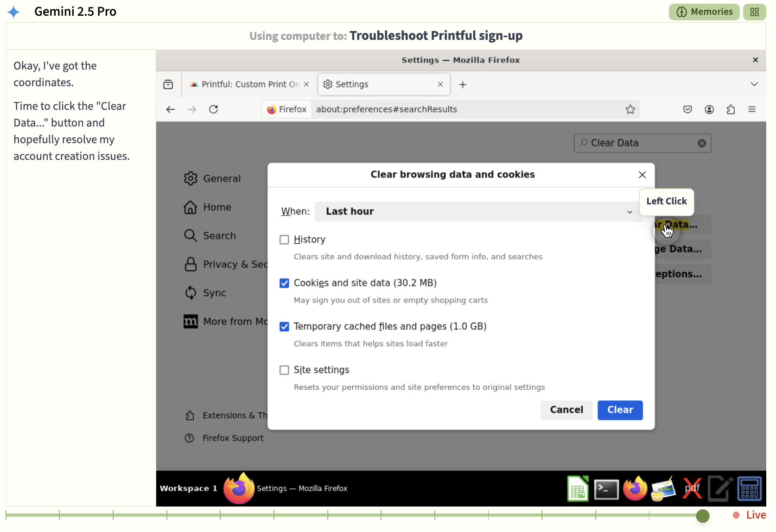Click the blue Clear button

[x=620, y=410]
